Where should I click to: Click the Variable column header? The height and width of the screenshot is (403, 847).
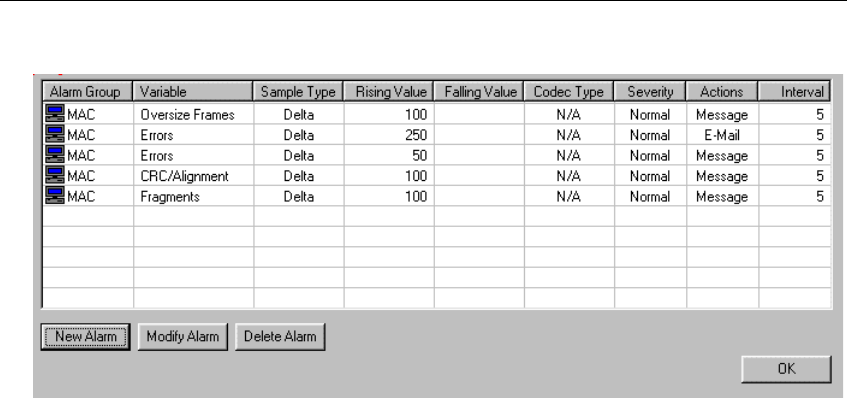[193, 92]
